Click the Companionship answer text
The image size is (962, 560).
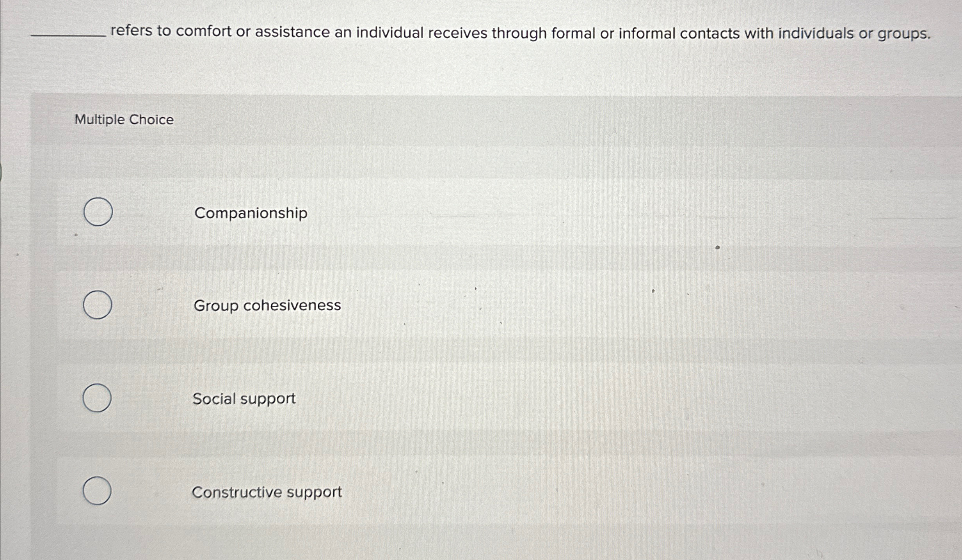click(251, 213)
